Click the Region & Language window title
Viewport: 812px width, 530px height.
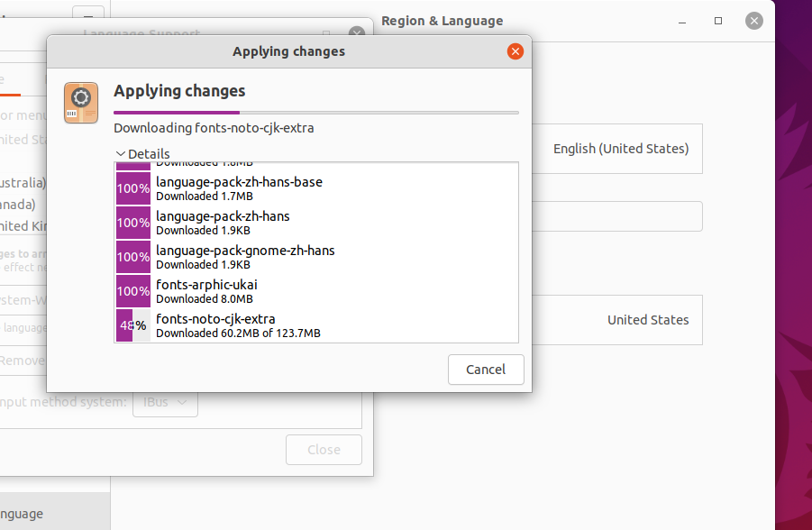tap(442, 22)
